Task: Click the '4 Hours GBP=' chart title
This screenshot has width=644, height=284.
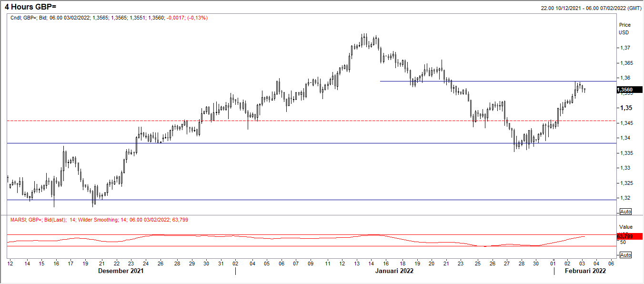Action: coord(30,8)
